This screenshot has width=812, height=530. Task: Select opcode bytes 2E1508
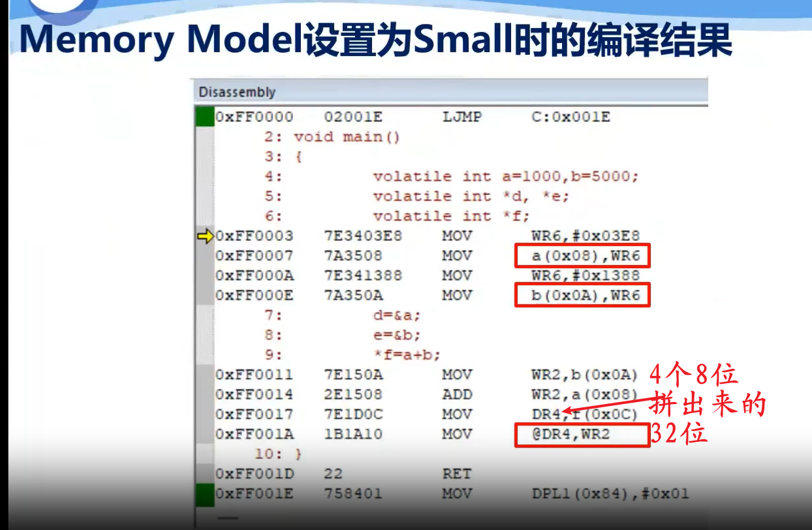point(353,394)
